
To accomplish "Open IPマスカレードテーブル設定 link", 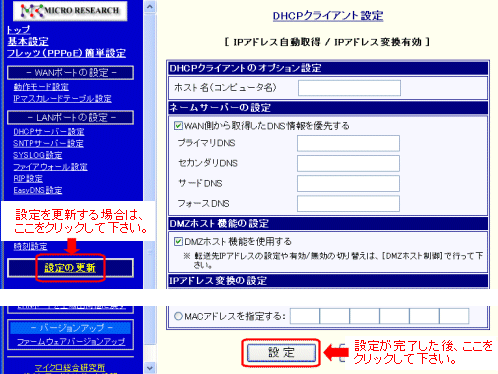I will point(62,98).
